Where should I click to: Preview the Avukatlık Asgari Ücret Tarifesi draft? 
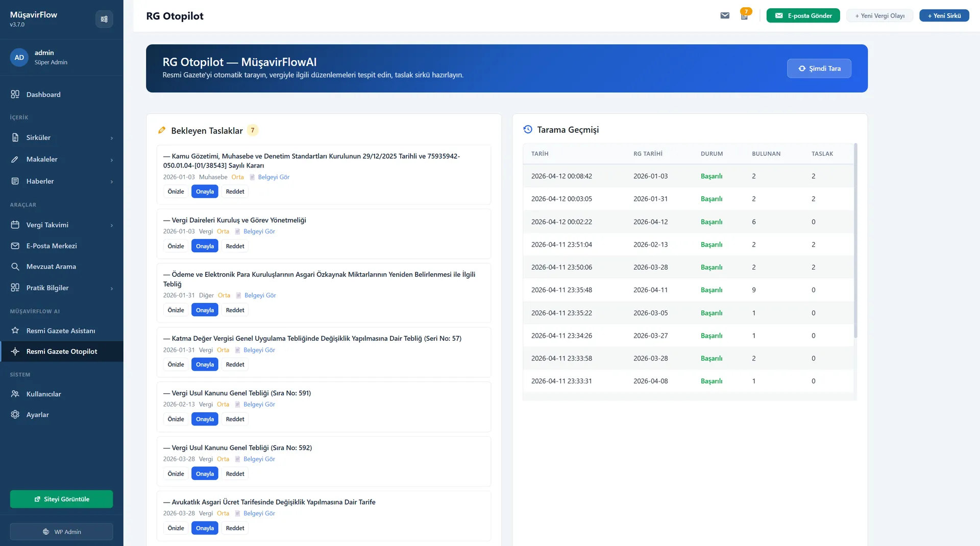tap(176, 528)
